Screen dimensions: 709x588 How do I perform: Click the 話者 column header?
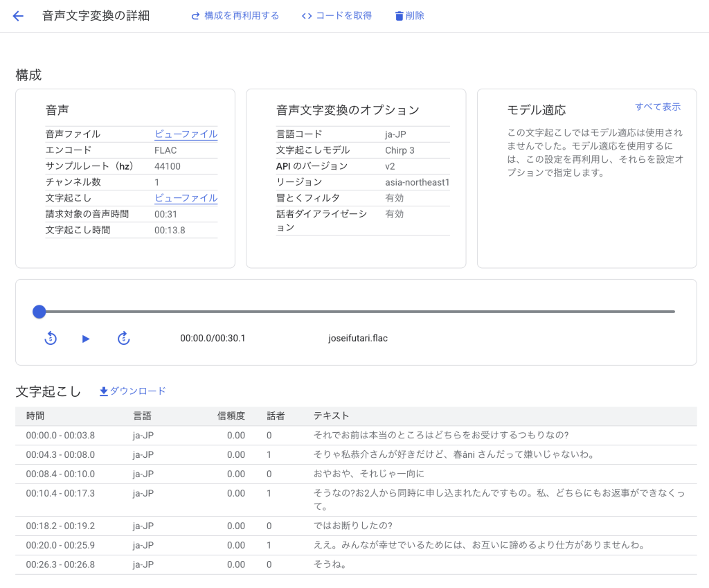276,416
